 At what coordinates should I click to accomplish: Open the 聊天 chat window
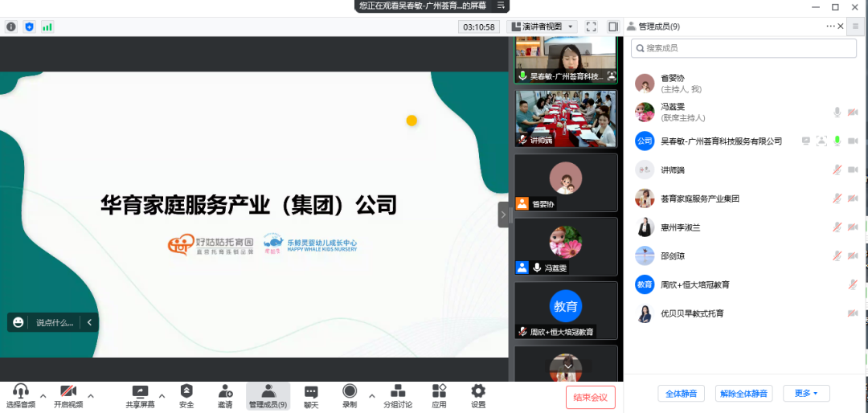311,396
